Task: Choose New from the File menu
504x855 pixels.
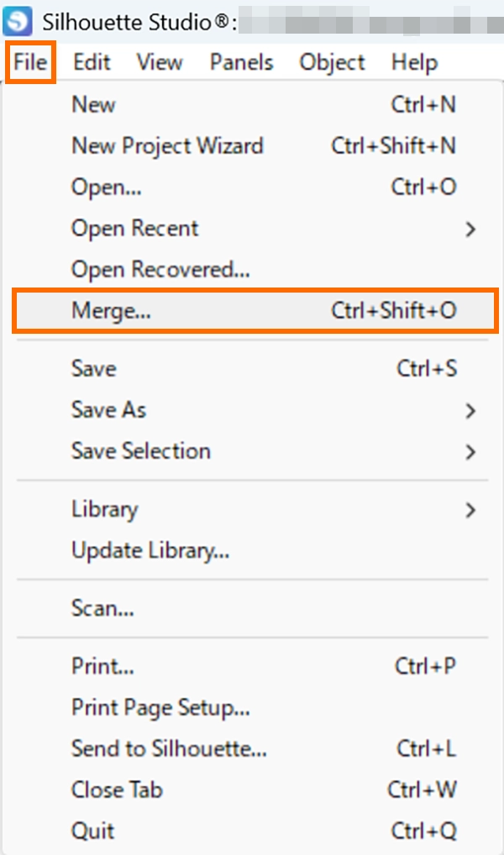Action: click(x=93, y=105)
